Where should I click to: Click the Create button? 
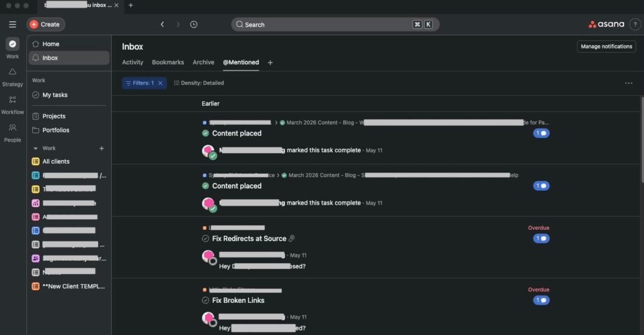pos(45,25)
